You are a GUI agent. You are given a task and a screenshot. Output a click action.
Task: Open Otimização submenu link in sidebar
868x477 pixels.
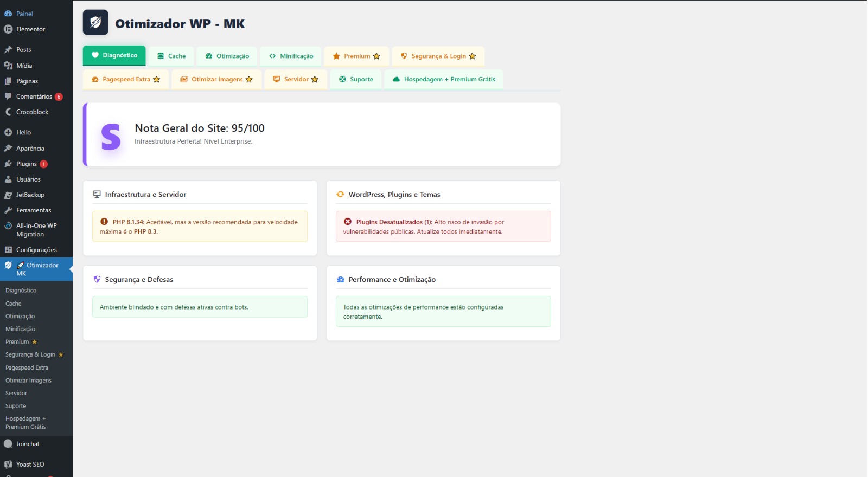pyautogui.click(x=20, y=317)
